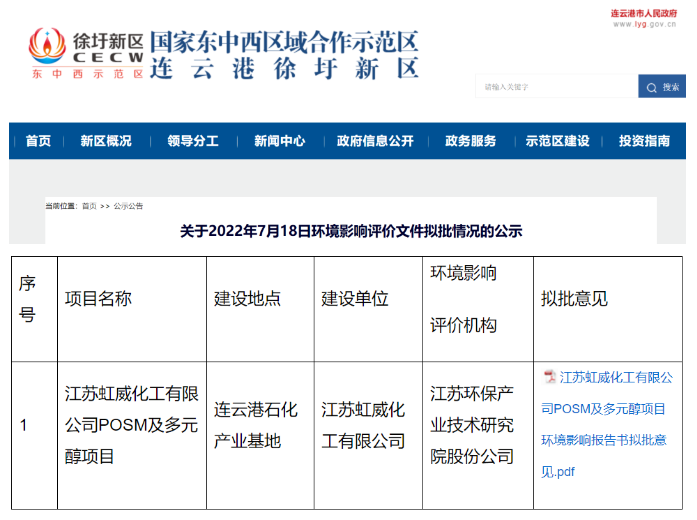Open the 江苏虹威化工 POSM 拟批意见 pdf link
The image size is (697, 520).
(607, 424)
